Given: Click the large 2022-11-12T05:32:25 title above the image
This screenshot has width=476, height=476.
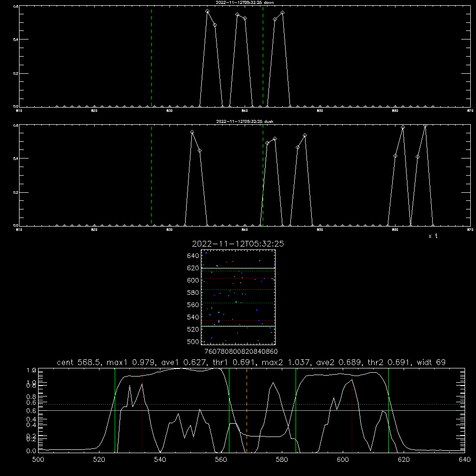Looking at the screenshot, I should tap(238, 244).
